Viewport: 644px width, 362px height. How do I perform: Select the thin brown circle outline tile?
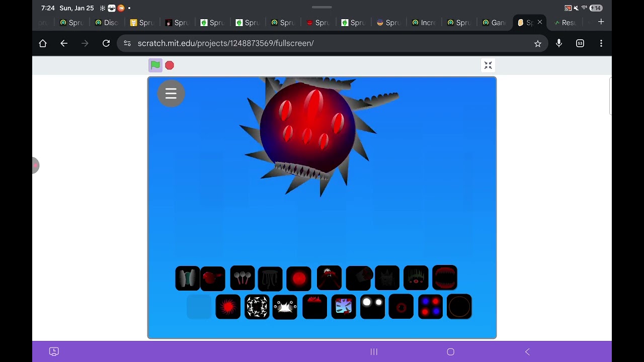click(x=459, y=307)
